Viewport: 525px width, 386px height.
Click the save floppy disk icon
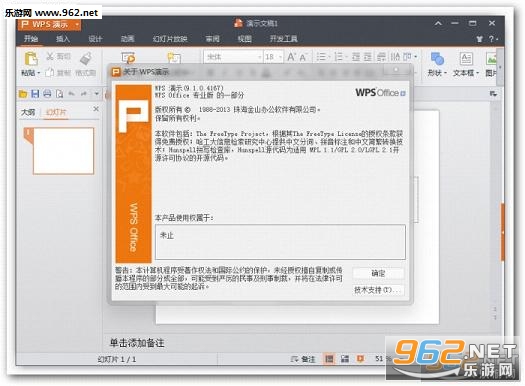click(x=35, y=94)
